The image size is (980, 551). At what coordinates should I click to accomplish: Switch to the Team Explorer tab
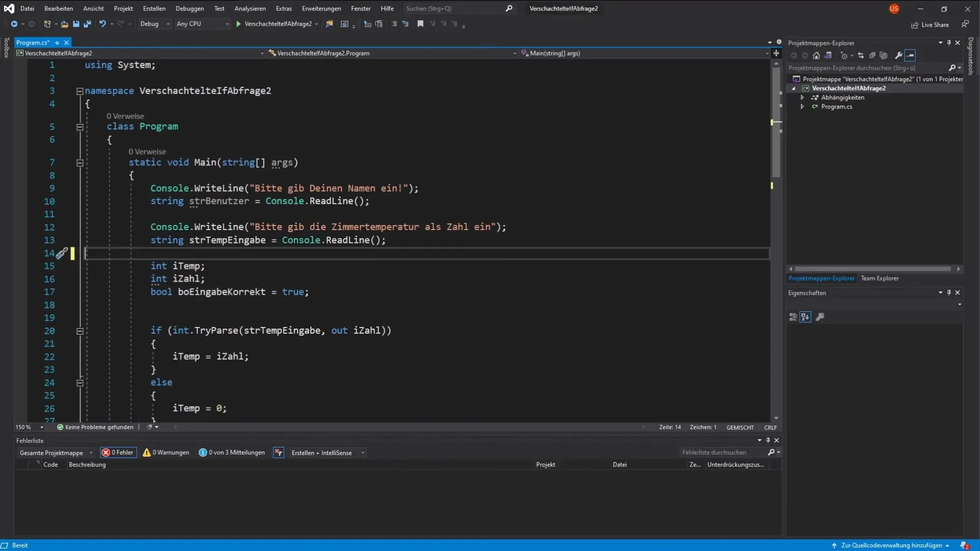pyautogui.click(x=879, y=279)
